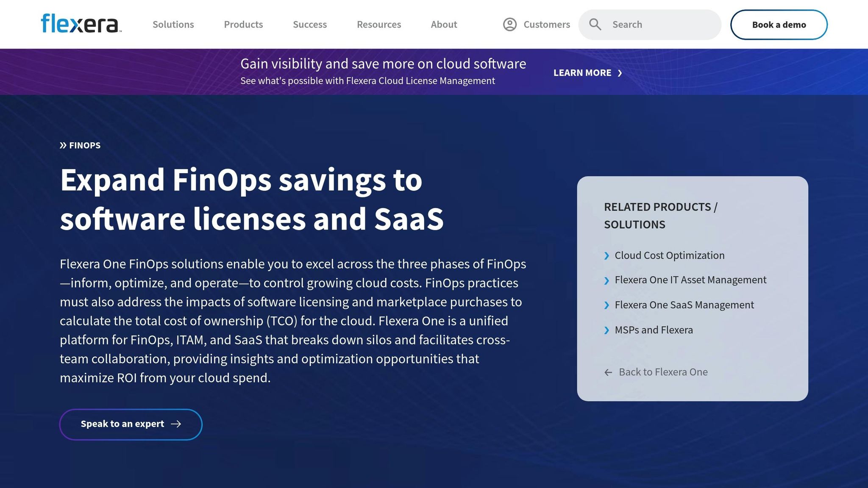The image size is (868, 488).
Task: Go Back to Flexera One
Action: 663,372
